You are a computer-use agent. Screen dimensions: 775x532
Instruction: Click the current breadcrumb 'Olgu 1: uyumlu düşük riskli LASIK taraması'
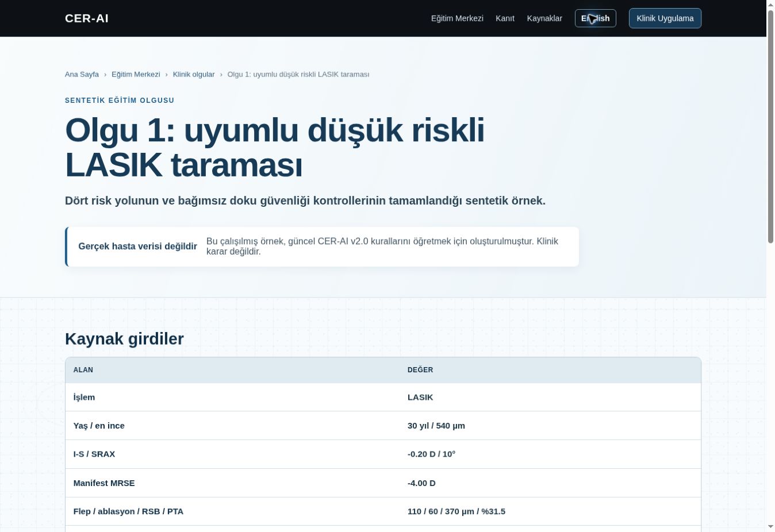(298, 74)
